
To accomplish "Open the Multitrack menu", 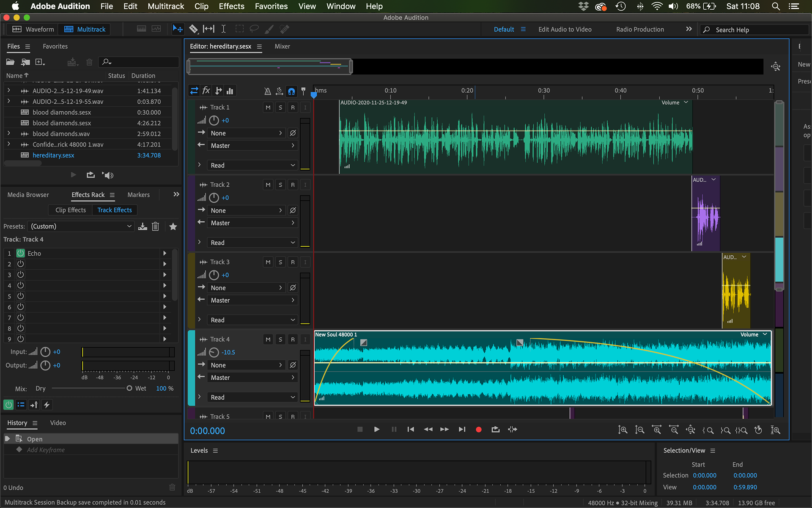I will click(166, 6).
